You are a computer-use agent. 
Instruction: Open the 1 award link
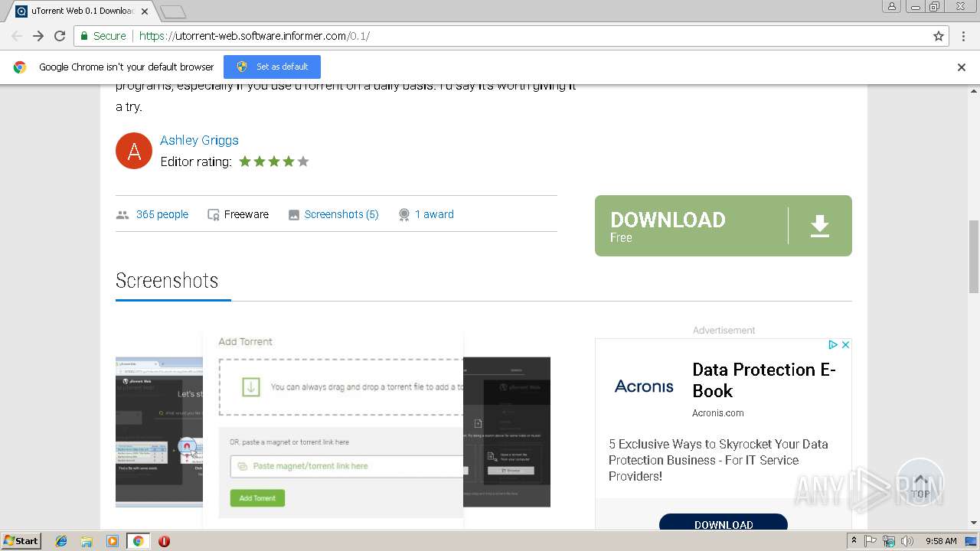(x=434, y=214)
